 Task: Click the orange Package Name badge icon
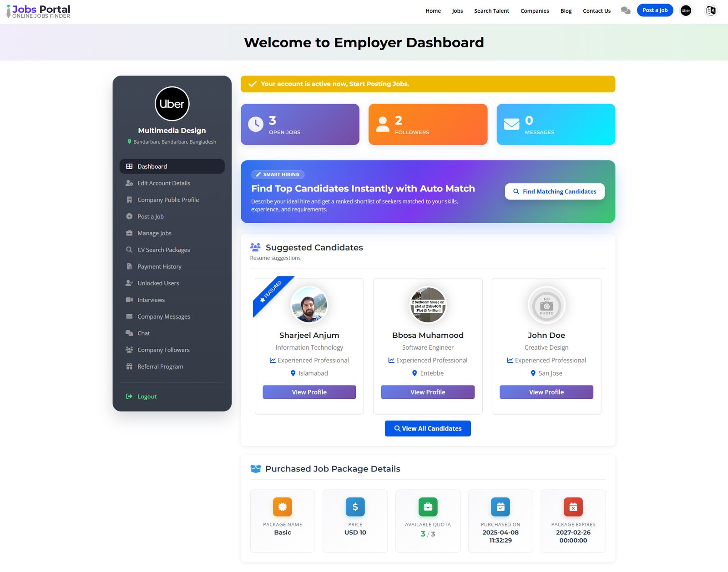[x=283, y=507]
